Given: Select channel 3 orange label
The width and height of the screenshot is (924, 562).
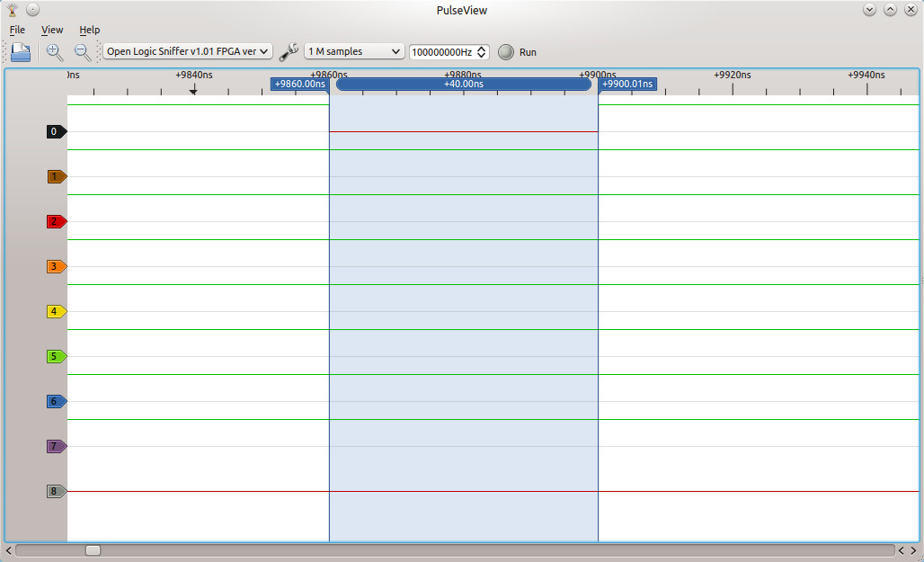Looking at the screenshot, I should tap(57, 266).
